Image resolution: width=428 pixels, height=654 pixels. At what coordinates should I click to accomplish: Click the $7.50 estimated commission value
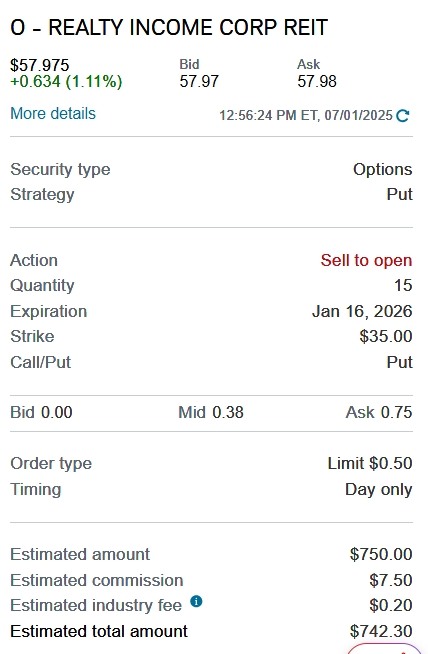point(391,580)
